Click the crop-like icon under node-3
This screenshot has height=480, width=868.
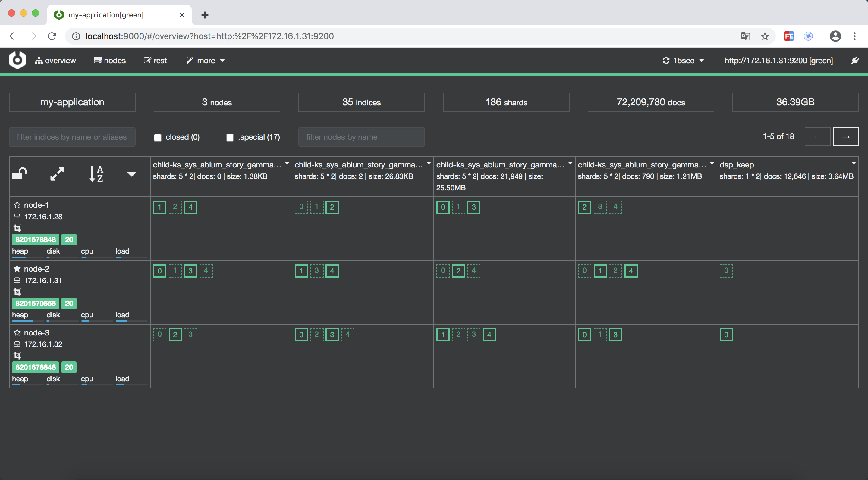(17, 356)
